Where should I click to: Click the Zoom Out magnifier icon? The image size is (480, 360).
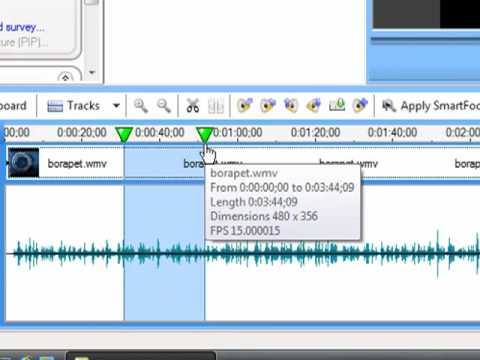164,106
